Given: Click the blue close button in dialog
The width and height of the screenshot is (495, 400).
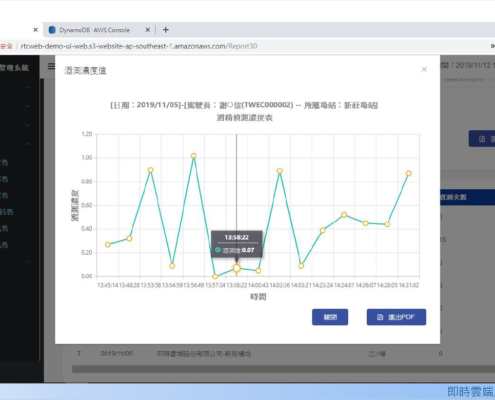Looking at the screenshot, I should (330, 317).
